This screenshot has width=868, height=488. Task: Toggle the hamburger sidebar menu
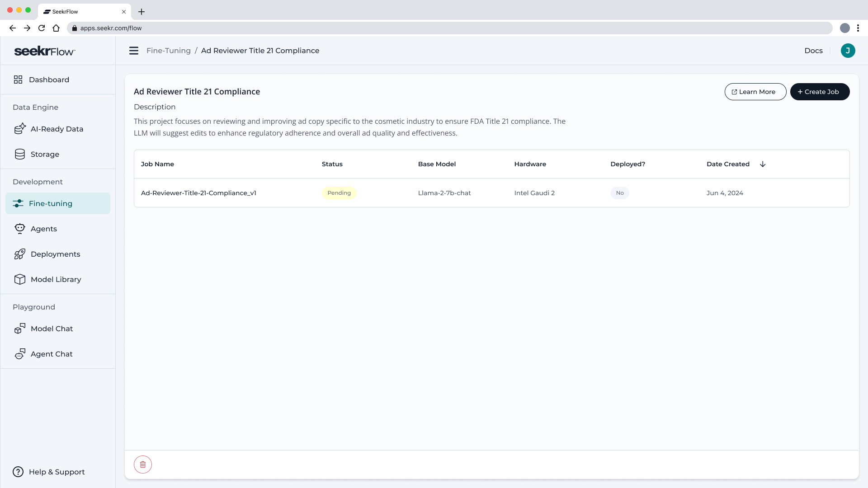pos(134,51)
